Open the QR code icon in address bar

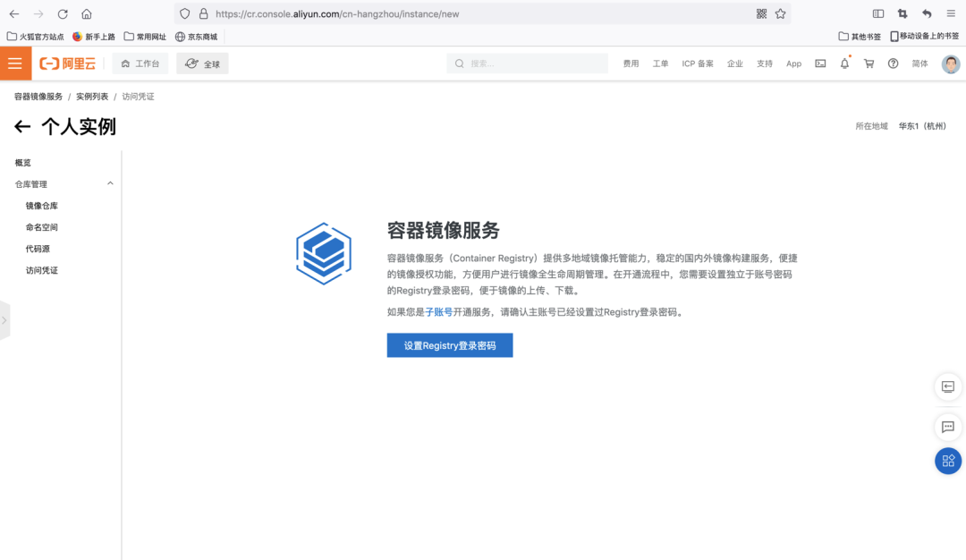click(x=761, y=13)
